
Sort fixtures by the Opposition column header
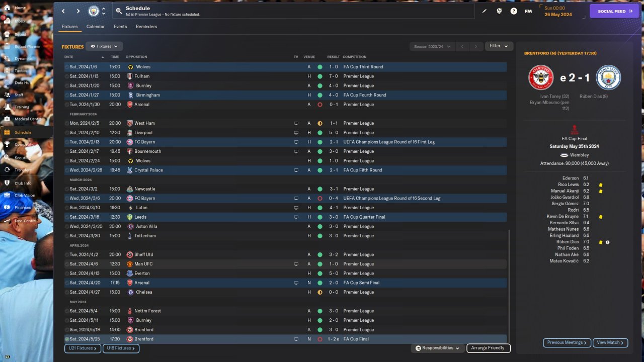136,57
